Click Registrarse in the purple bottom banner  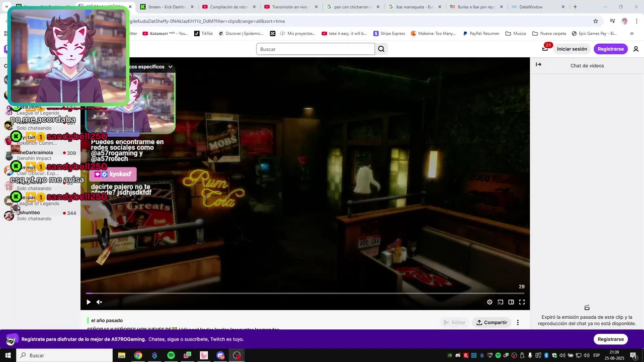click(611, 339)
